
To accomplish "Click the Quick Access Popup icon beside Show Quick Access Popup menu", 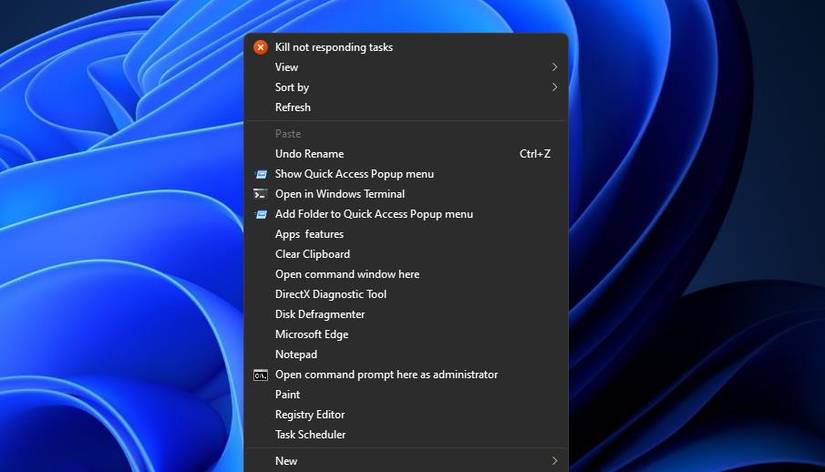I will (261, 174).
